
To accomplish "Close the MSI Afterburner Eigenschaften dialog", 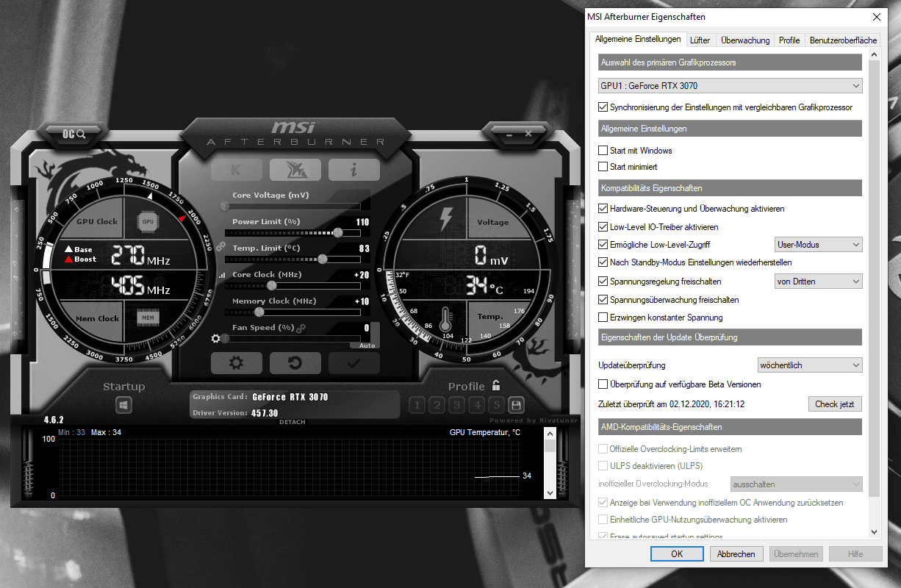I will (x=876, y=16).
